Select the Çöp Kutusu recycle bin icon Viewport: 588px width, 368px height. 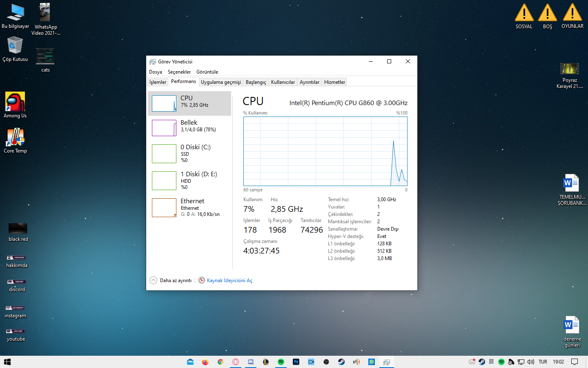coord(15,49)
